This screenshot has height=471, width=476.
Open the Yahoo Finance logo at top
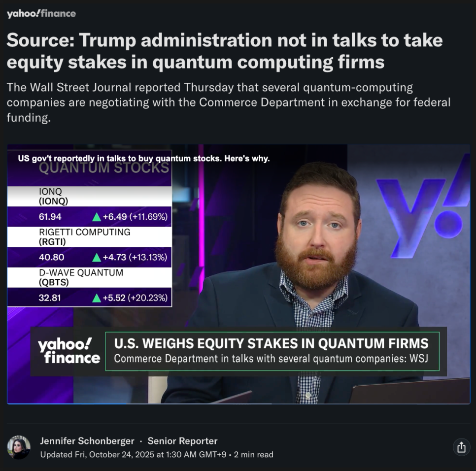point(41,13)
